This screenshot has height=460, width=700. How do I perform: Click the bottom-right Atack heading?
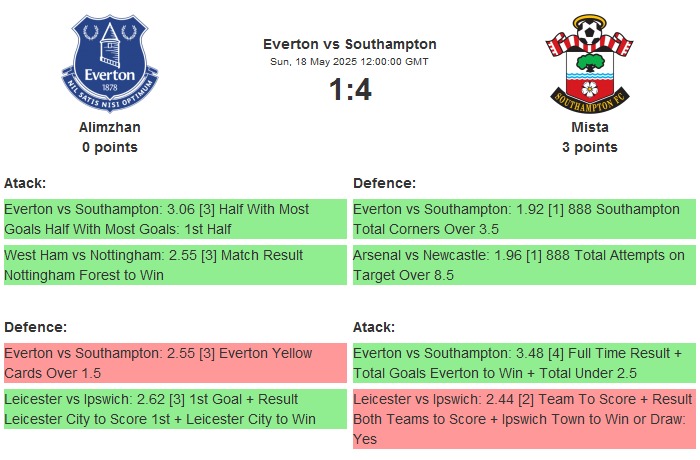coord(374,327)
